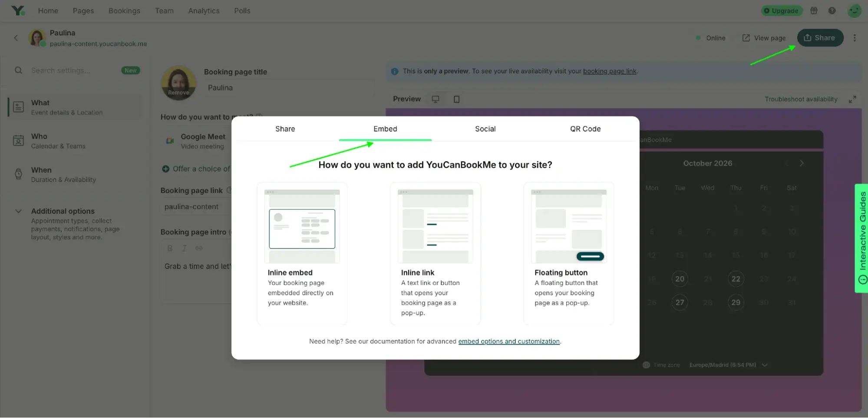868x418 pixels.
Task: Click the search magnifier icon
Action: (18, 70)
